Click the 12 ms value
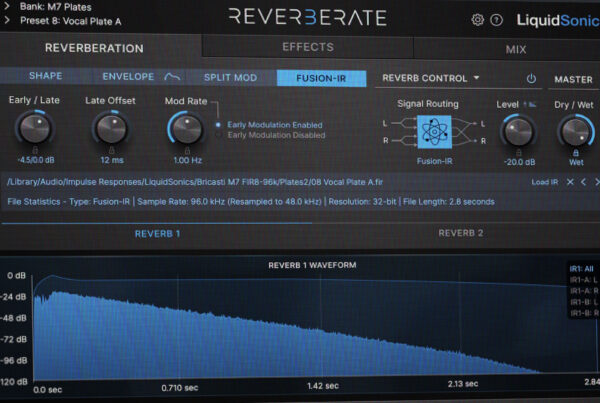The width and height of the screenshot is (600, 403). pyautogui.click(x=112, y=160)
